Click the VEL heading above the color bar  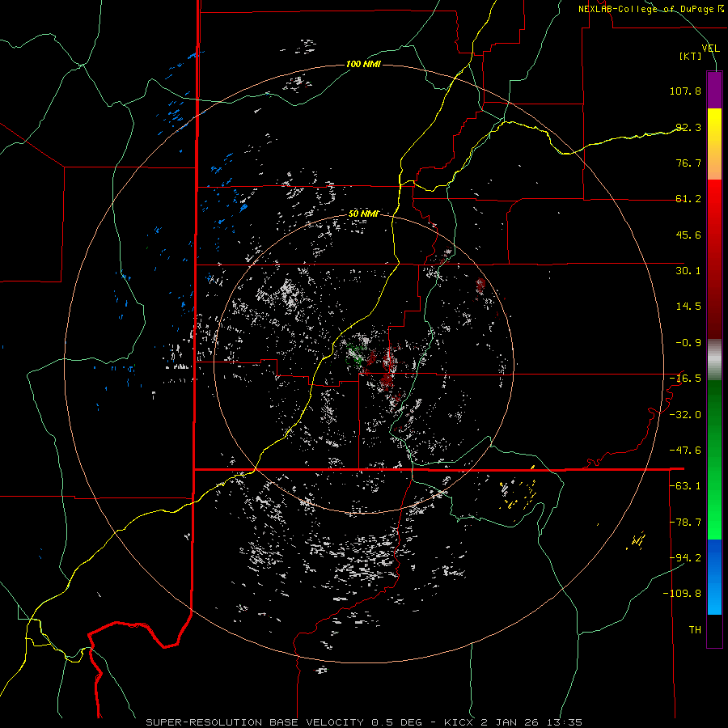(709, 49)
